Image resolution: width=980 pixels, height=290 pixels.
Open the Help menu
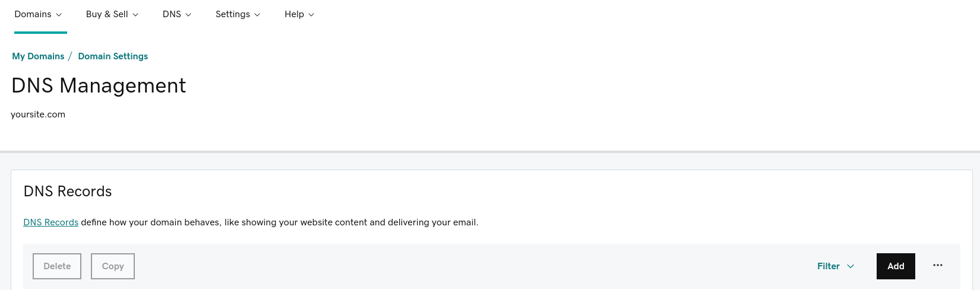pos(299,14)
